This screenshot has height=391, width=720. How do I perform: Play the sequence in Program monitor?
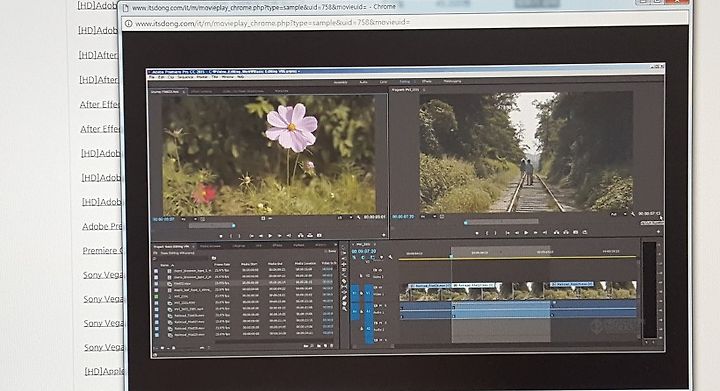click(x=526, y=233)
